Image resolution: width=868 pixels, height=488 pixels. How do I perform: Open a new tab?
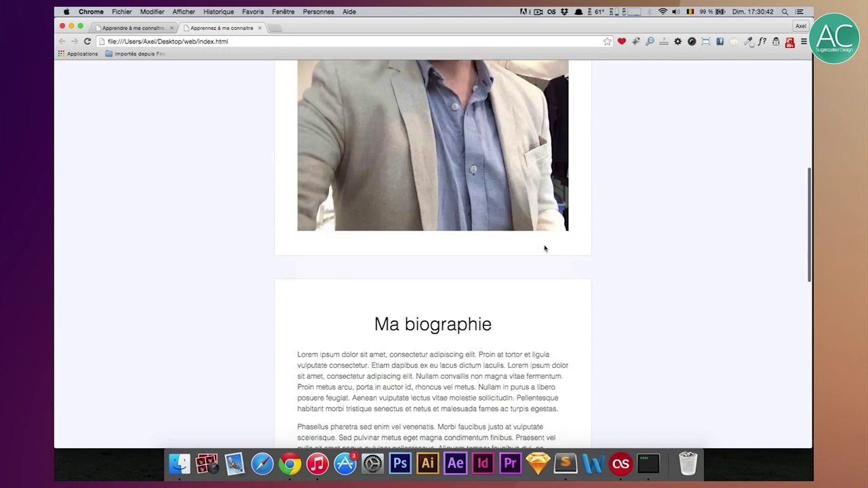pyautogui.click(x=275, y=28)
